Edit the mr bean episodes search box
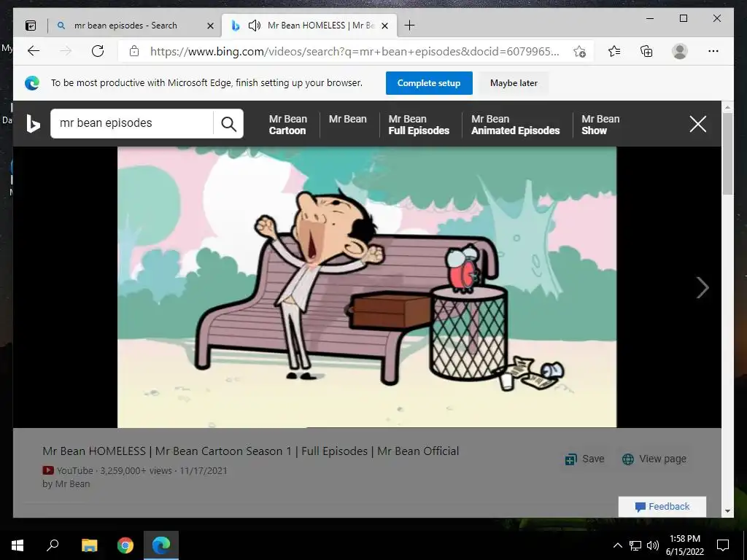This screenshot has height=560, width=747. (x=132, y=123)
